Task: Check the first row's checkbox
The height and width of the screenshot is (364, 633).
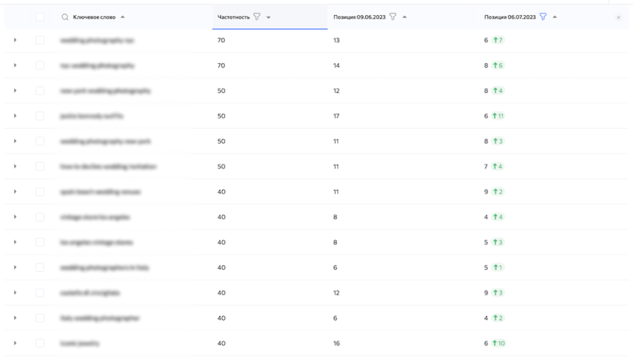Action: click(x=40, y=40)
